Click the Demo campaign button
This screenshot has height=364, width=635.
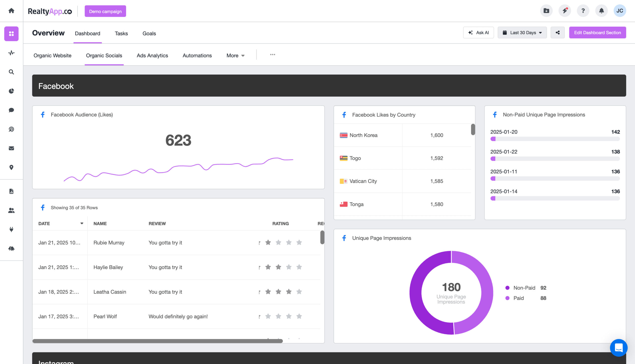click(x=105, y=11)
